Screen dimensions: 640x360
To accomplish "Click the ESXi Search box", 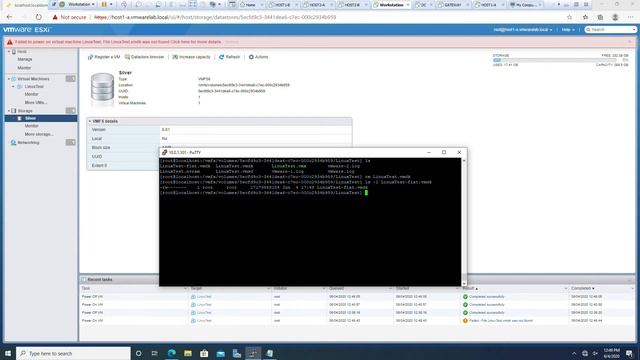I will (610, 30).
